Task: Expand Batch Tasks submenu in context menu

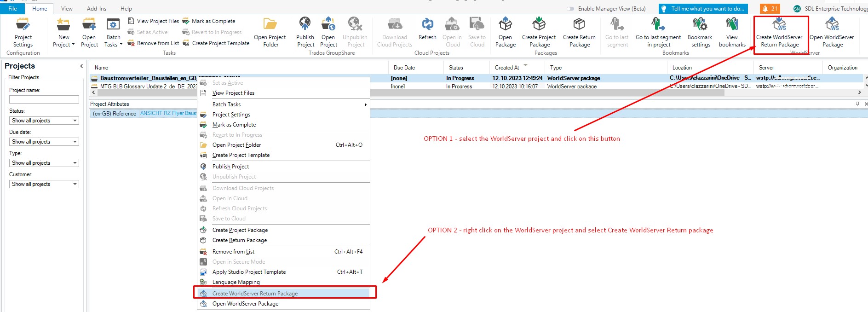Action: (x=365, y=104)
